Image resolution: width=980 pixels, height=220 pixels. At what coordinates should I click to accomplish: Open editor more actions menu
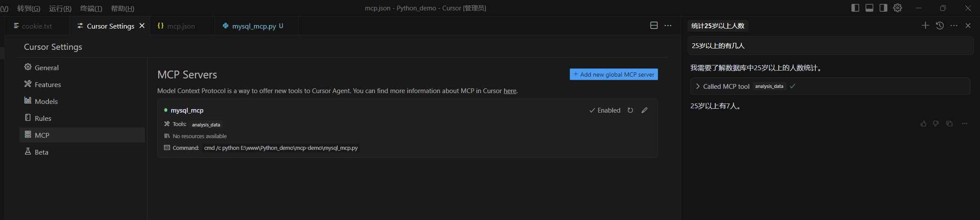click(x=668, y=26)
